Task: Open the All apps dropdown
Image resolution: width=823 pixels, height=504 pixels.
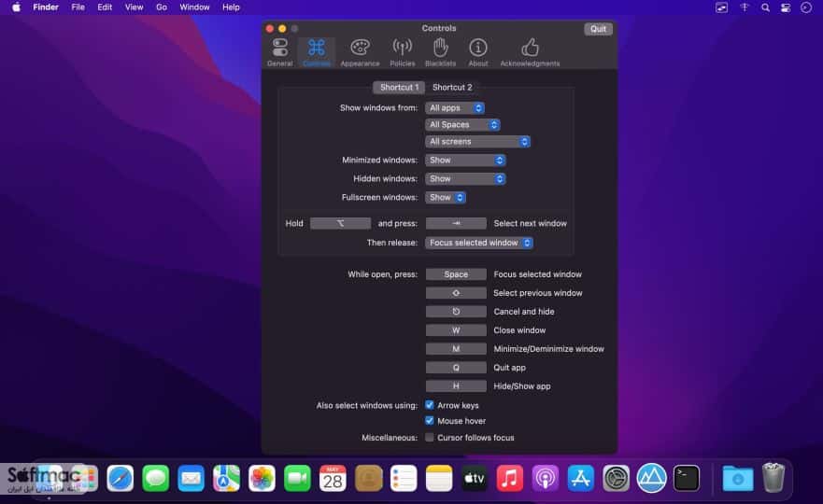Action: (455, 108)
